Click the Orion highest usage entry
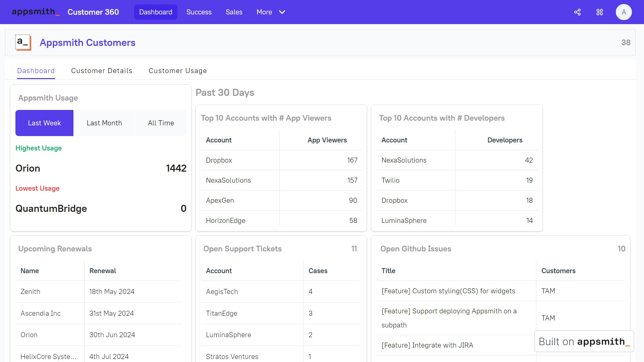This screenshot has height=362, width=644. click(28, 168)
